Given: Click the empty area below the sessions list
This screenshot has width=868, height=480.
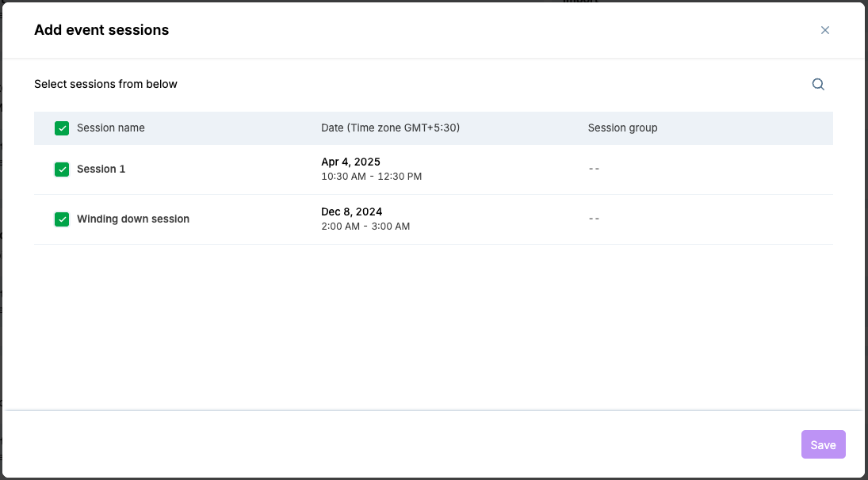Looking at the screenshot, I should point(434,325).
